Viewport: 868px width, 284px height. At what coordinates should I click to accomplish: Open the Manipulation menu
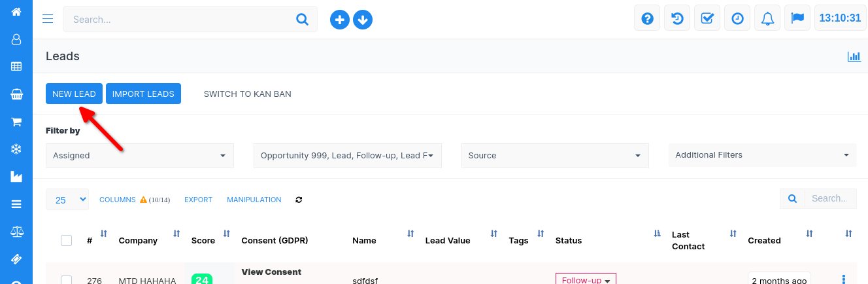pyautogui.click(x=254, y=200)
